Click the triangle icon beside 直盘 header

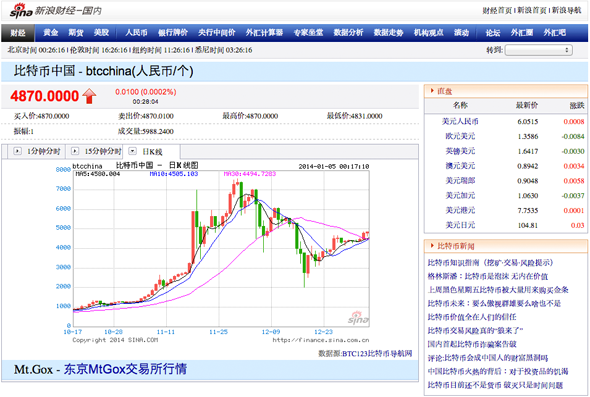(432, 91)
